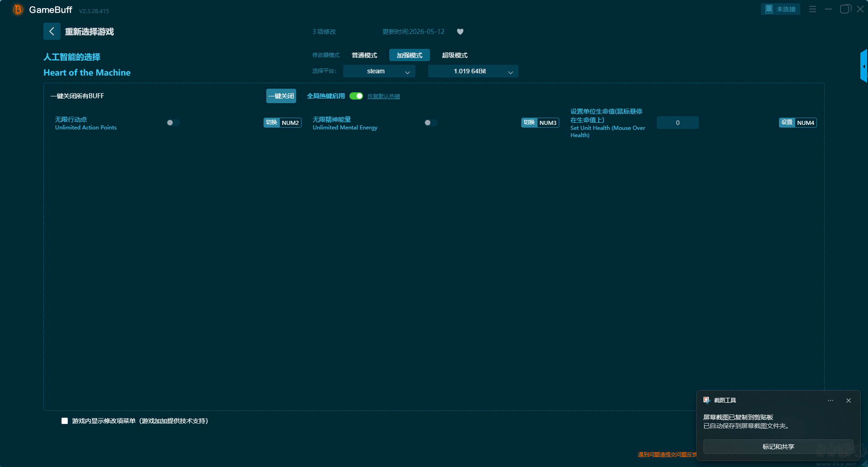Image resolution: width=868 pixels, height=467 pixels.
Task: Toggle 全局热键启用 global hotkey switch
Action: pyautogui.click(x=356, y=96)
